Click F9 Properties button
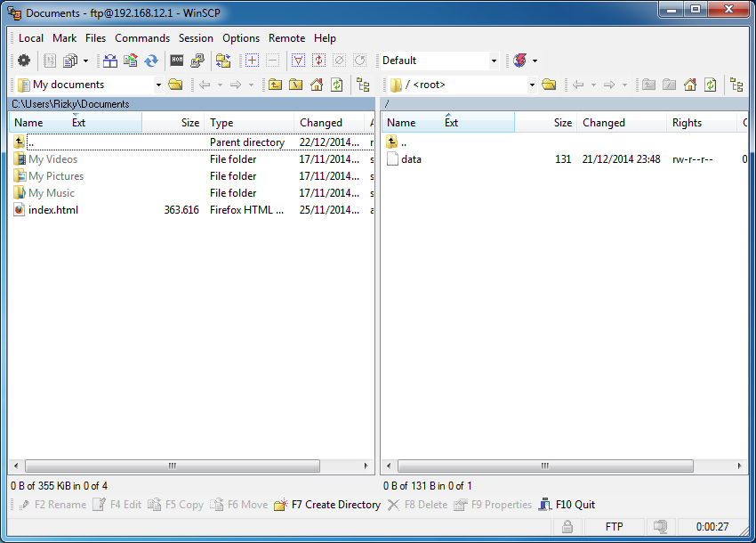Image resolution: width=756 pixels, height=543 pixels. point(494,505)
